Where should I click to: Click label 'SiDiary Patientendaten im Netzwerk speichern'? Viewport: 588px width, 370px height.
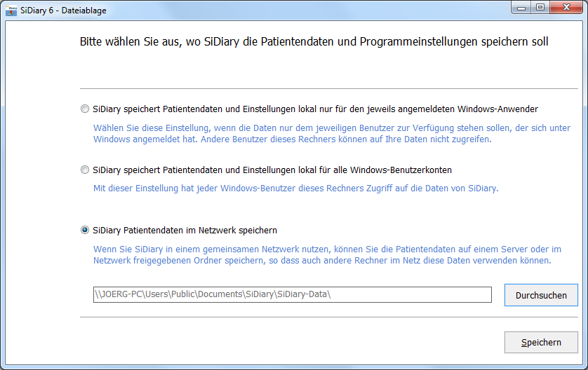click(185, 230)
